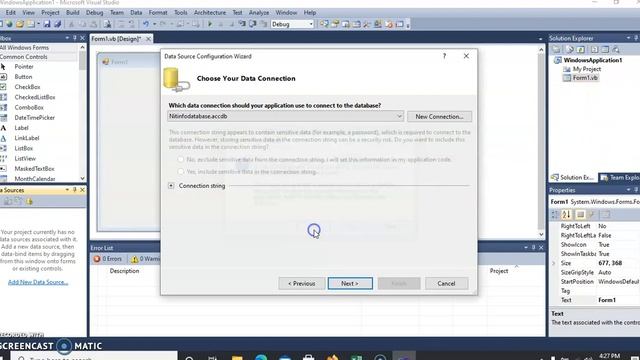Open the Data Sources panel options dropdown arrow
This screenshot has height=360, width=640.
(67, 190)
